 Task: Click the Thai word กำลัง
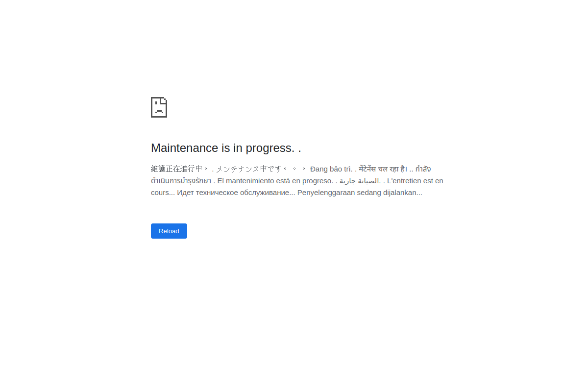pos(423,169)
